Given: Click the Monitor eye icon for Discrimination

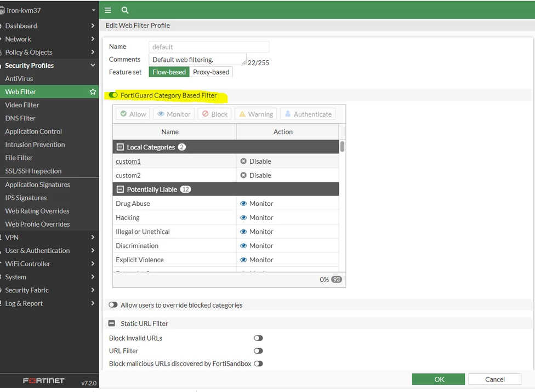Looking at the screenshot, I should pyautogui.click(x=243, y=246).
